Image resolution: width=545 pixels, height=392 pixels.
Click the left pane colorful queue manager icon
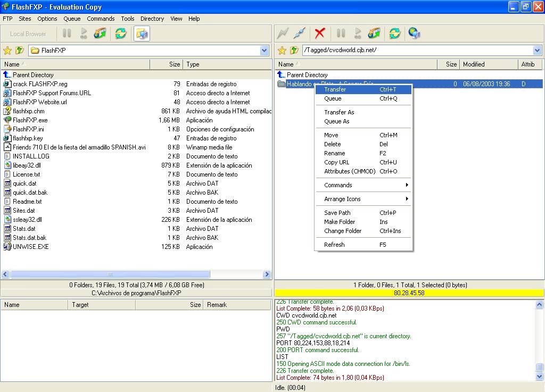100,34
